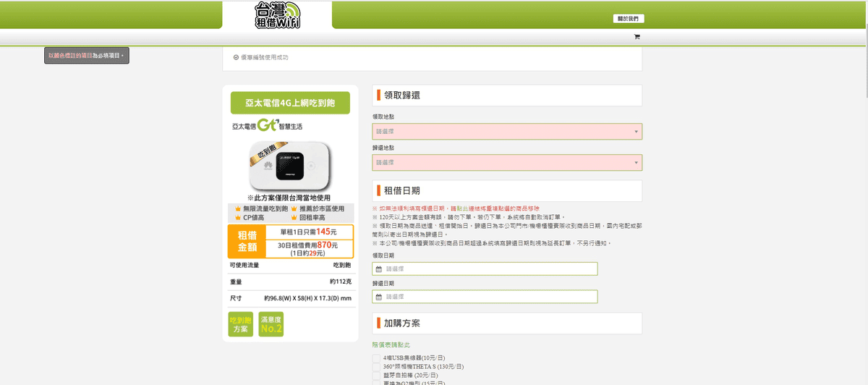
Task: Check the 藍芽自拍棒 add-on checkbox
Action: pos(376,376)
